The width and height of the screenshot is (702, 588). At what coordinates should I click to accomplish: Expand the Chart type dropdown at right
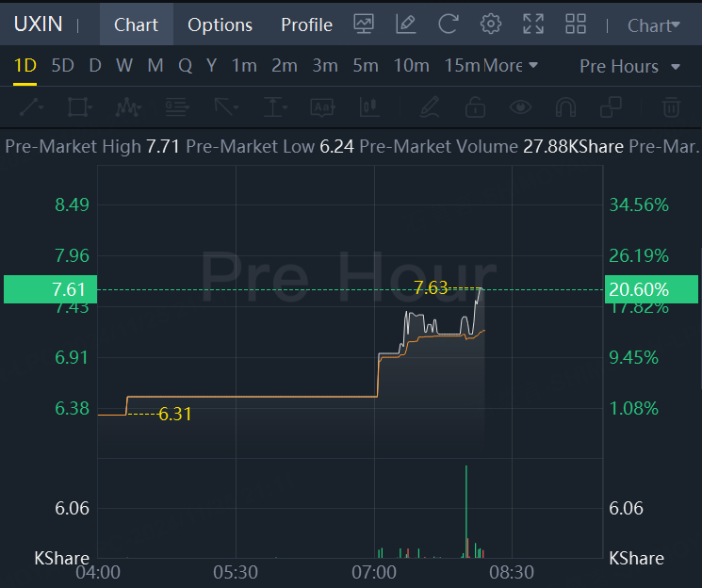click(x=653, y=25)
